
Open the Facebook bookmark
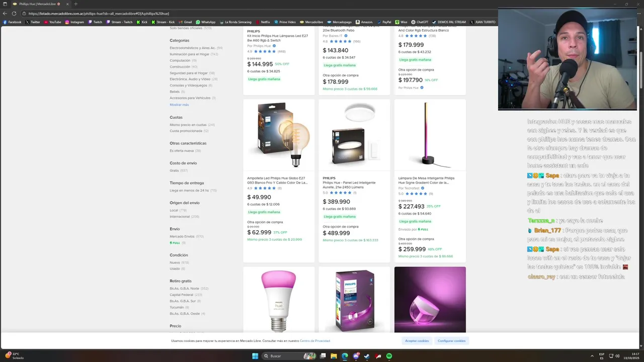pos(12,22)
